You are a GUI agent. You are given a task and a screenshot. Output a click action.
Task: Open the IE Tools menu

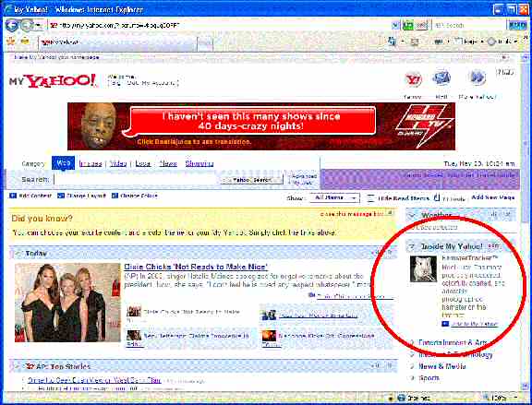pyautogui.click(x=502, y=42)
